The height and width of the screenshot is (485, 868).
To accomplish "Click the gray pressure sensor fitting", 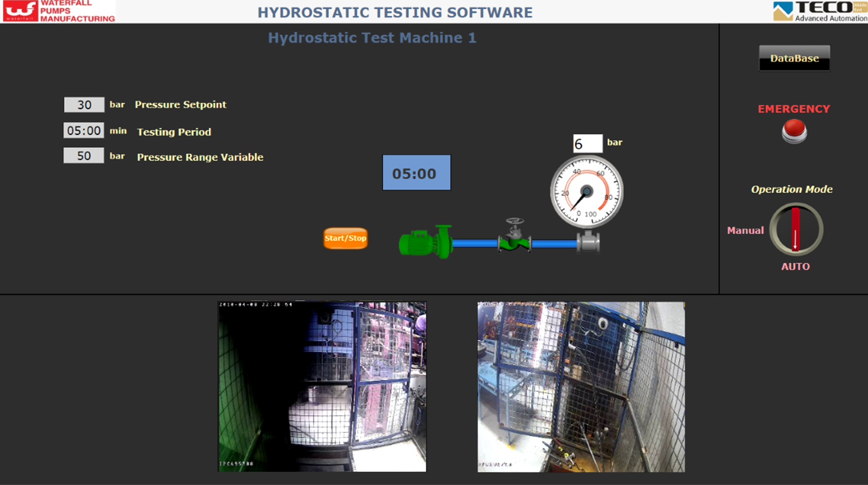I will click(588, 242).
